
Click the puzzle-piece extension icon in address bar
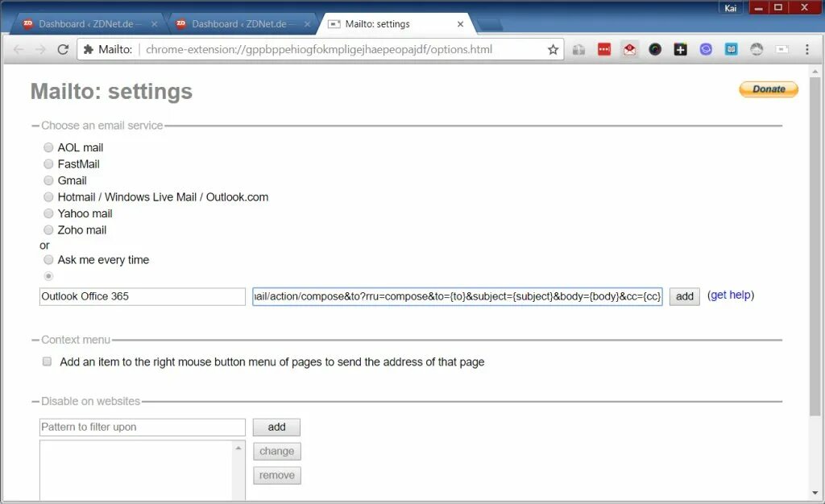(x=89, y=49)
